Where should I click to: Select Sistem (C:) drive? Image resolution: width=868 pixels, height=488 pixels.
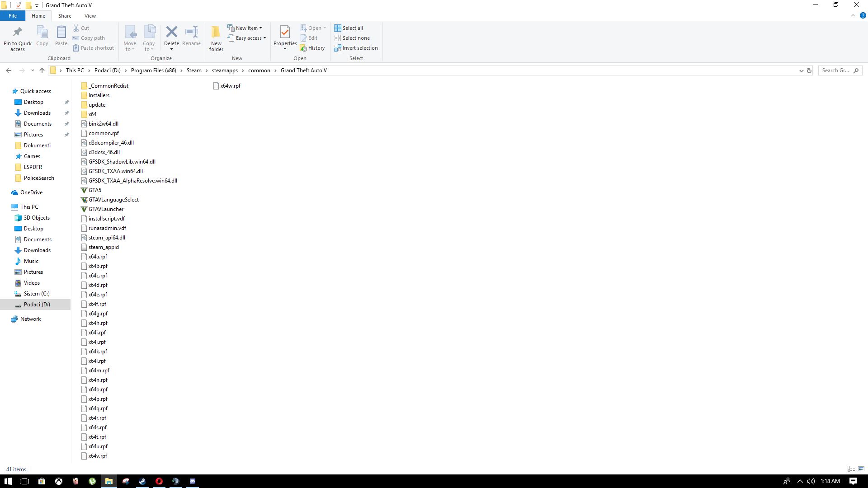coord(37,294)
